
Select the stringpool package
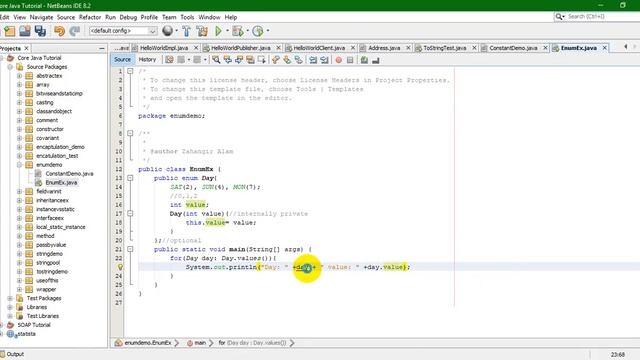click(48, 263)
